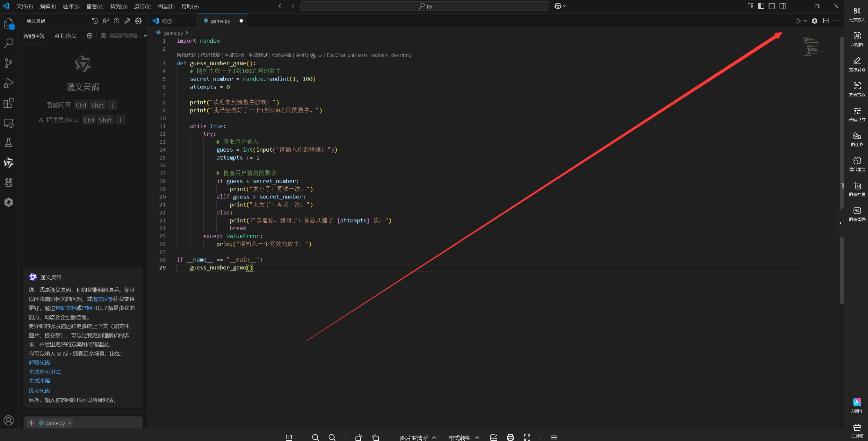868x441 pixels.
Task: Open the Search view in activity bar
Action: 9,43
